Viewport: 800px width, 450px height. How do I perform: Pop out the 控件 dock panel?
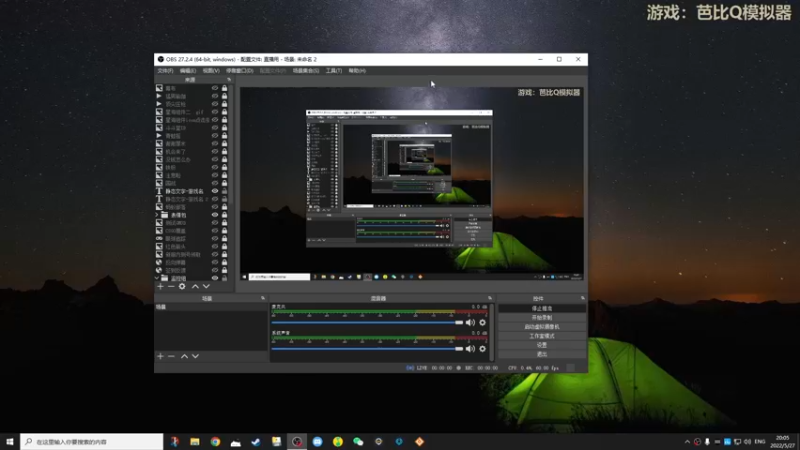point(583,298)
